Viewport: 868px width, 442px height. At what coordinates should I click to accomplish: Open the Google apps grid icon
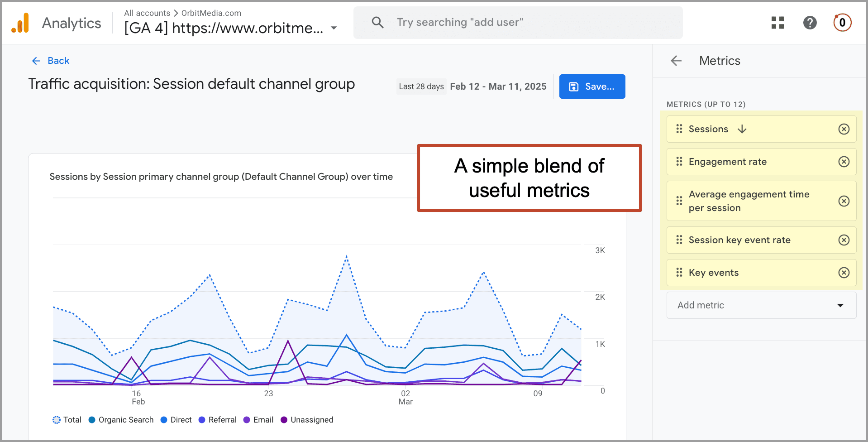click(x=777, y=23)
